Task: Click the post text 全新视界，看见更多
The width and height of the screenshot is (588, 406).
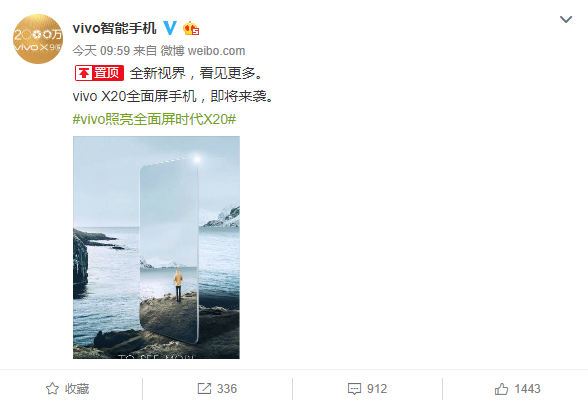Action: [197, 73]
